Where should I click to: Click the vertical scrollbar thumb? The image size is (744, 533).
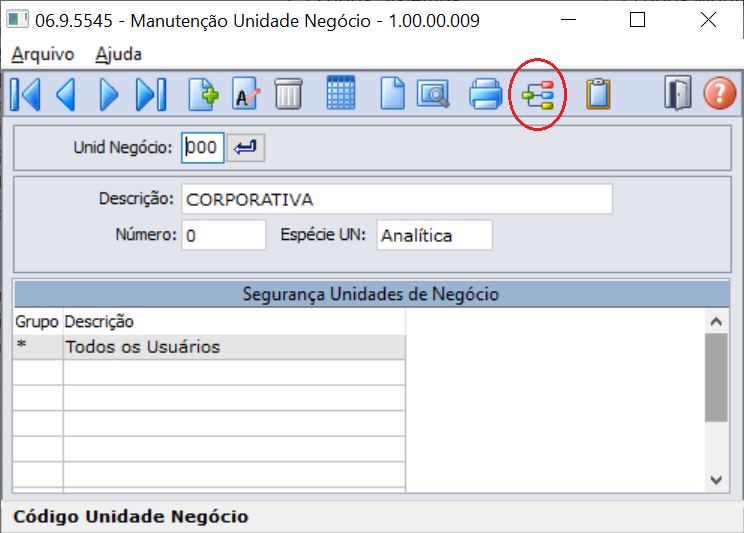pos(716,377)
